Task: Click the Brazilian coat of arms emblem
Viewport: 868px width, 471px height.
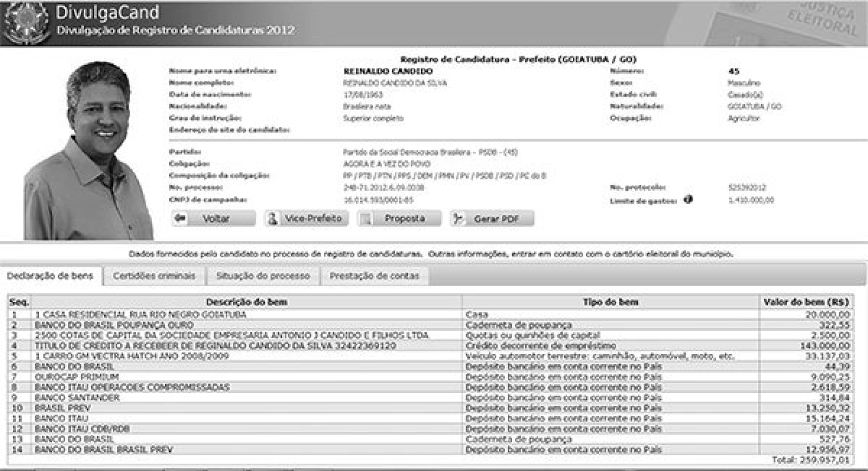Action: [26, 22]
